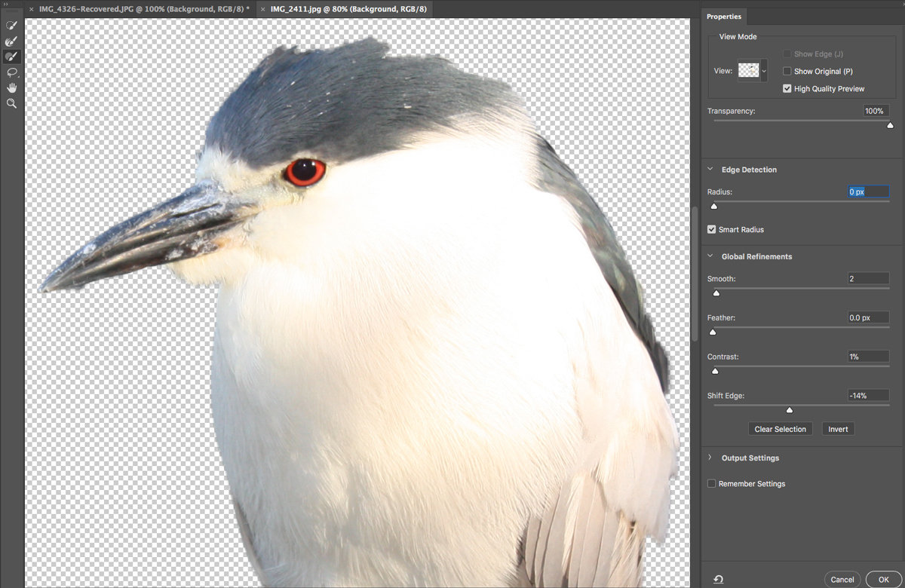Expand the Output Settings section

[x=710, y=458]
